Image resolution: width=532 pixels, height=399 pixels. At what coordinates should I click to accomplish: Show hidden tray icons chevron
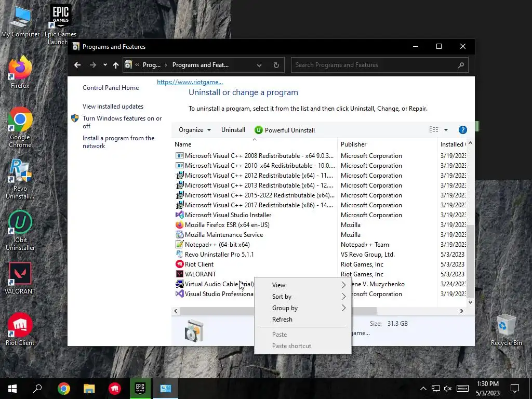tap(423, 389)
